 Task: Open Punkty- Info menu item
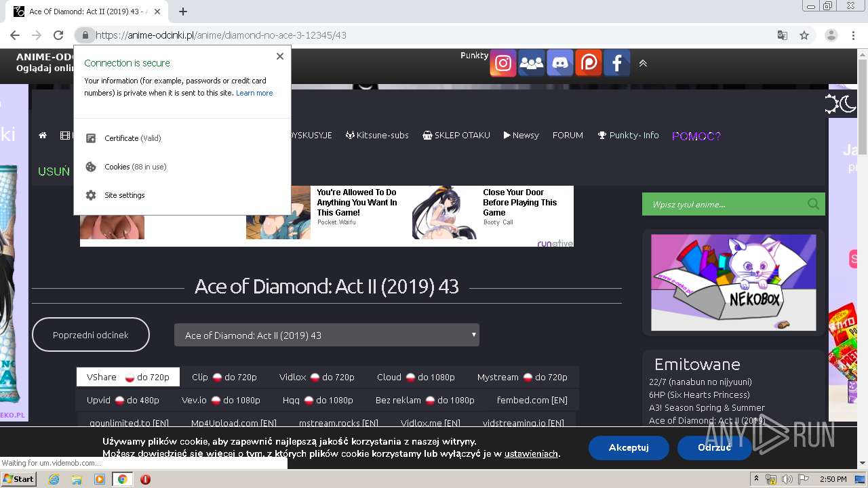click(x=628, y=136)
